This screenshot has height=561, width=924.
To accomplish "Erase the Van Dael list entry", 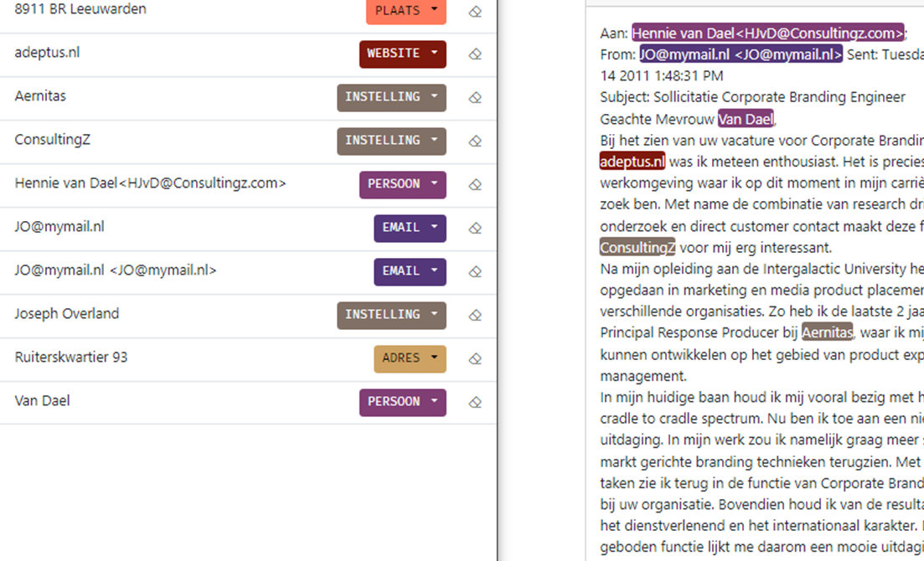I will tap(475, 403).
